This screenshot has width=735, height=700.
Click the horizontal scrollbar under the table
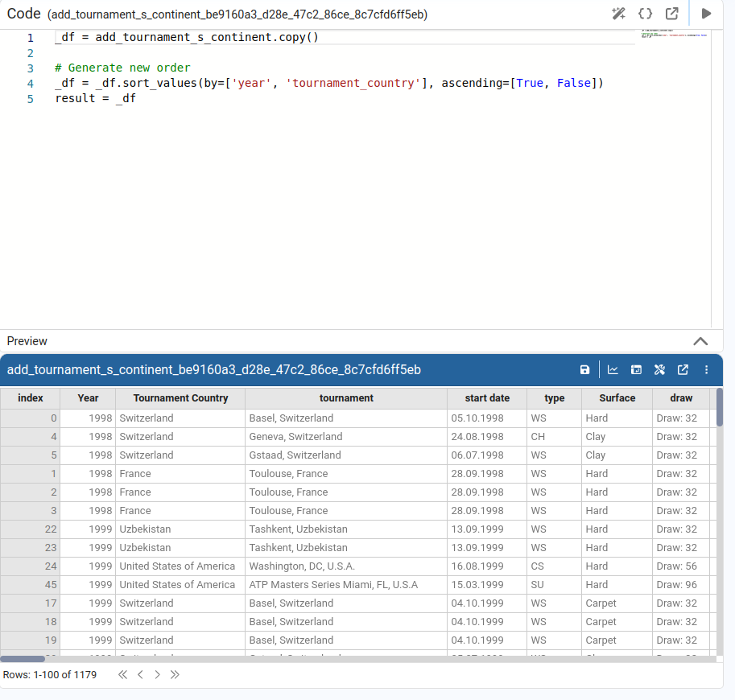(x=23, y=659)
